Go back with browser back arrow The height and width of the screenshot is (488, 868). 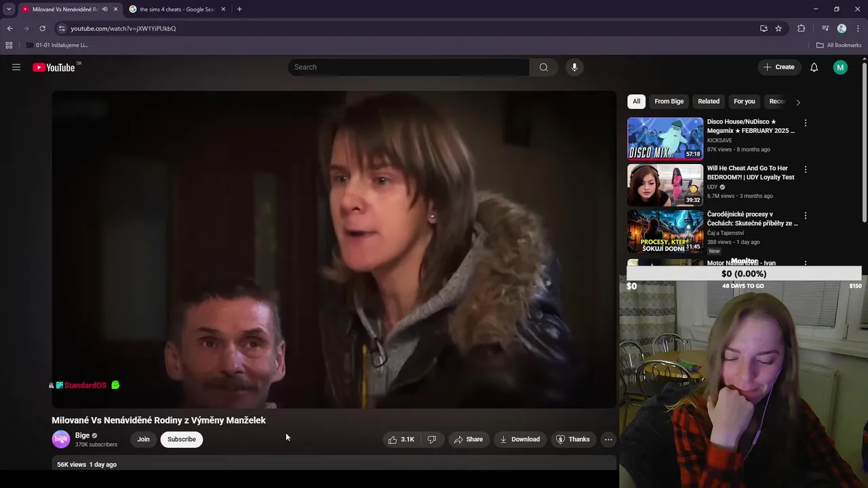(9, 28)
